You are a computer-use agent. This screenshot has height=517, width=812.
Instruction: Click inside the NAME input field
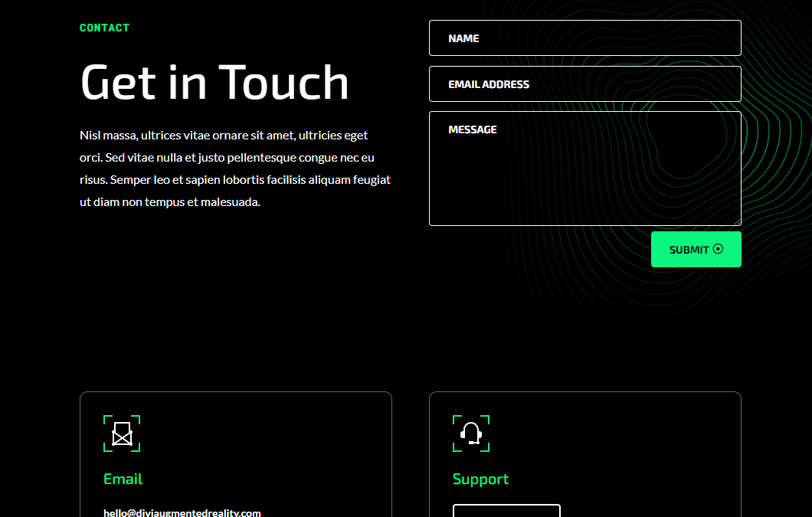[x=584, y=38]
